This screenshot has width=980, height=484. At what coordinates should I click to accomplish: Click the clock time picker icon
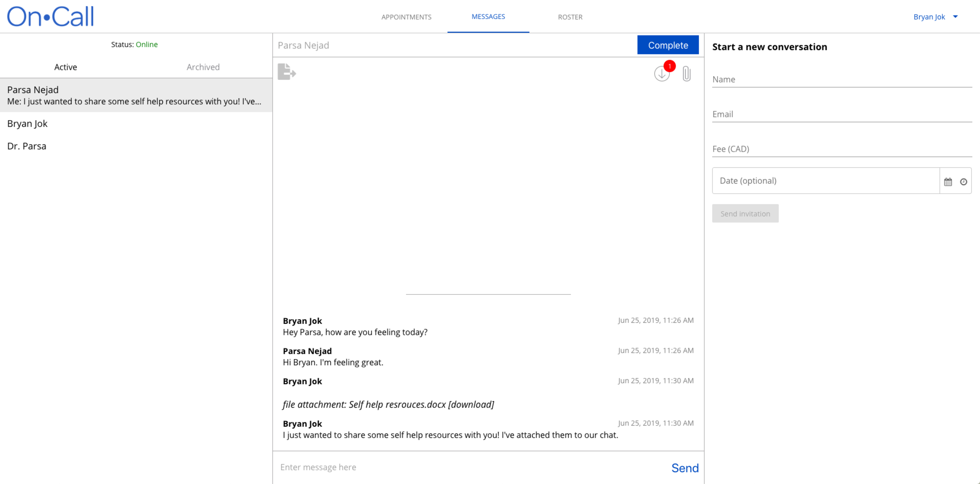click(x=963, y=181)
